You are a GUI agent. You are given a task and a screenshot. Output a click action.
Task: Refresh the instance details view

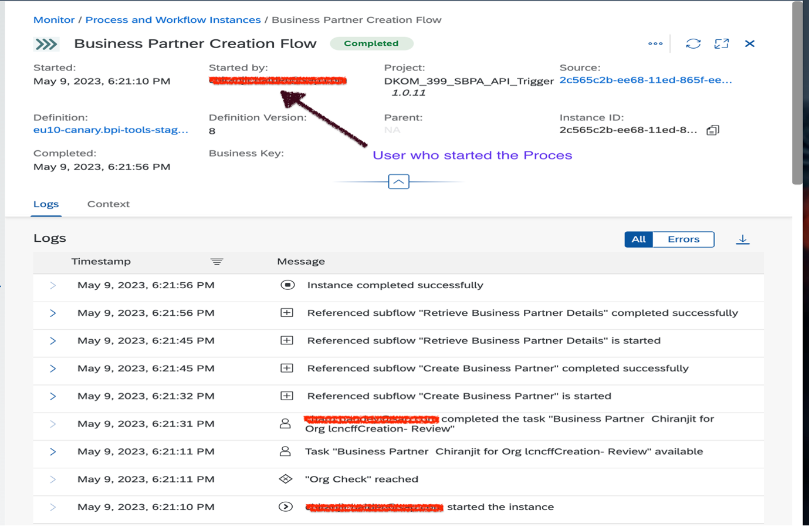693,43
